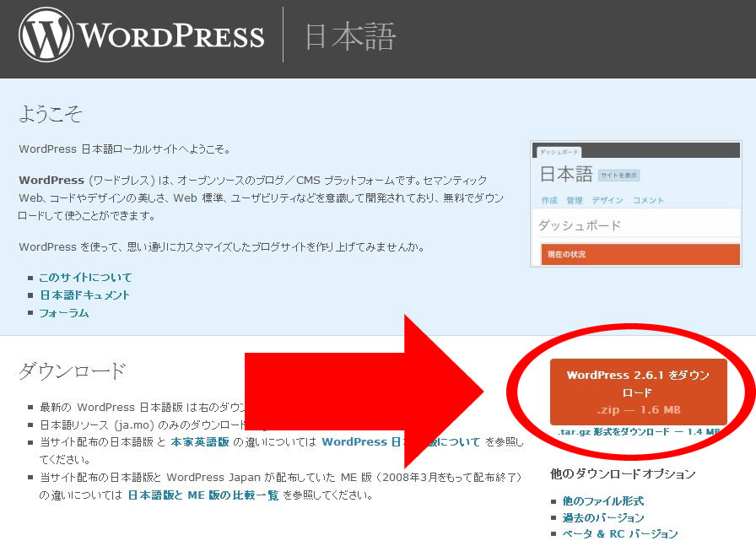This screenshot has width=756, height=557.
Task: Click the WordPress 日本語版について link
Action: coord(401,441)
